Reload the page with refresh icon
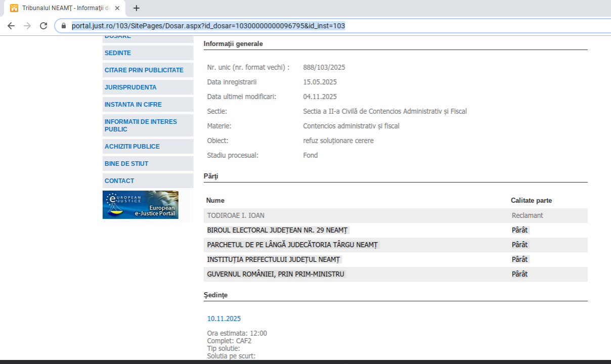 pos(43,26)
